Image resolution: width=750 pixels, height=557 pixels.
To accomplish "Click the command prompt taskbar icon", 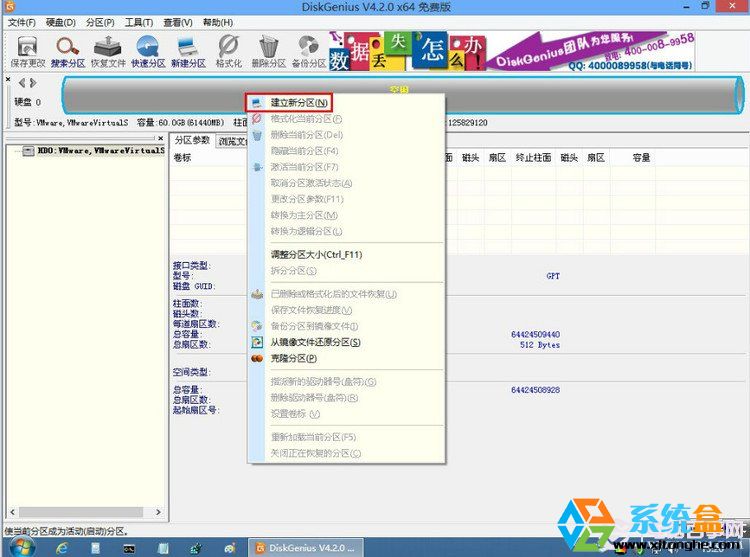I will 129,548.
